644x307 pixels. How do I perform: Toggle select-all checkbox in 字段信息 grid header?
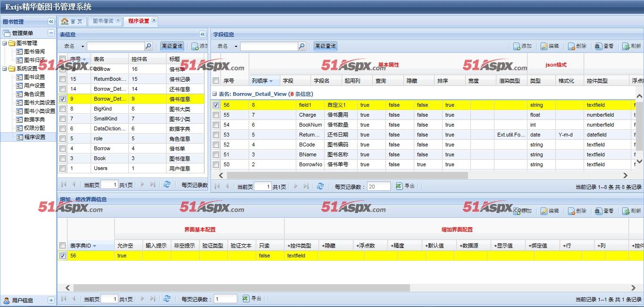[216, 81]
